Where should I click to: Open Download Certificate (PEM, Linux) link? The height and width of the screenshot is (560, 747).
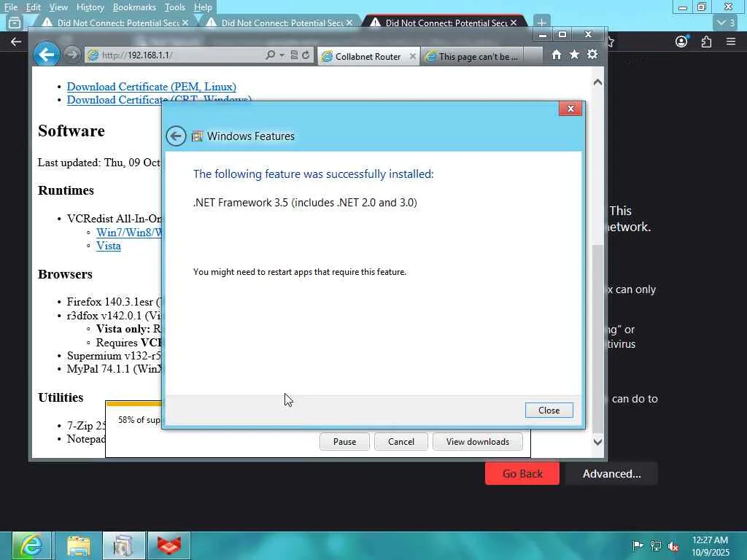click(152, 87)
